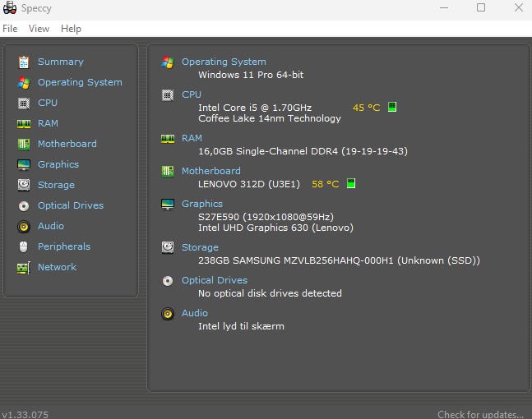Click the Peripherals mouse icon in the sidebar
This screenshot has width=532, height=419.
click(x=24, y=246)
